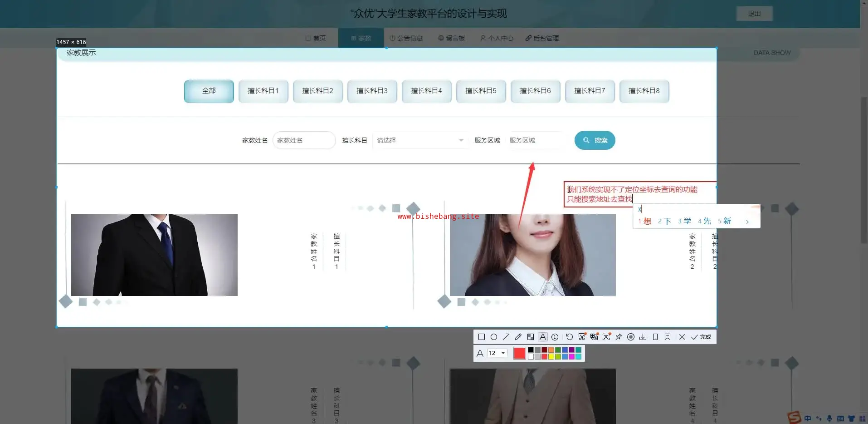Undo the last annotation
Screen dimensions: 868x424
tap(570, 337)
